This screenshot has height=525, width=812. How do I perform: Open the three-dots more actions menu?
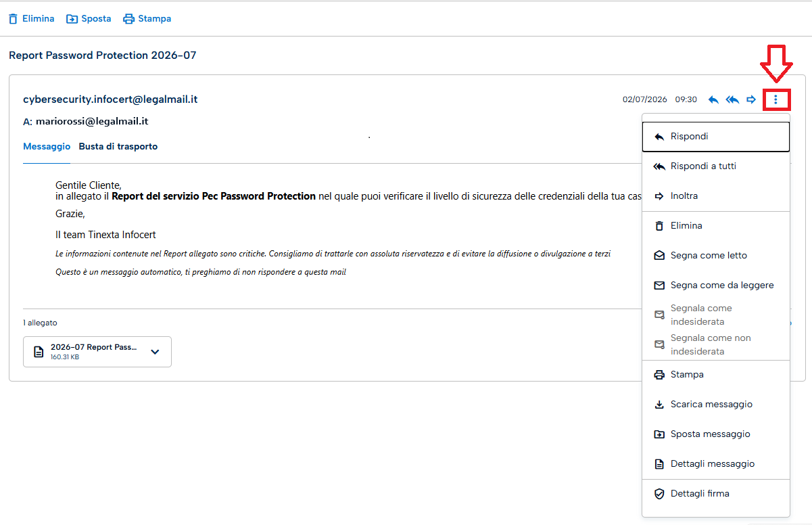[x=775, y=100]
